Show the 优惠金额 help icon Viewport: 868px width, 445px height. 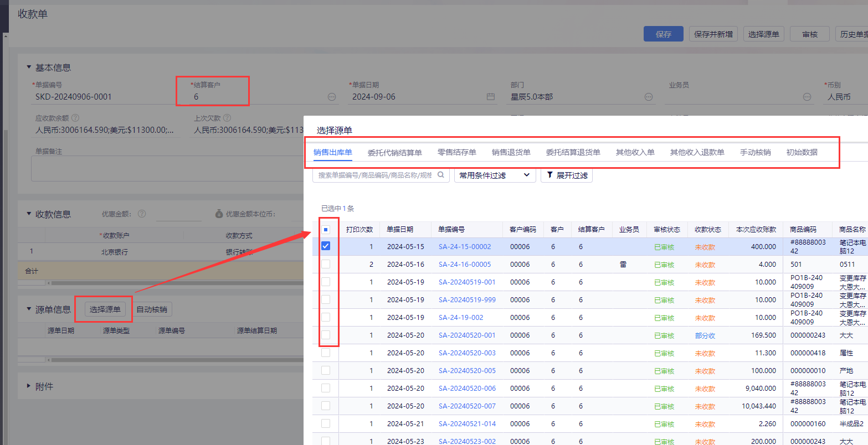pyautogui.click(x=142, y=214)
